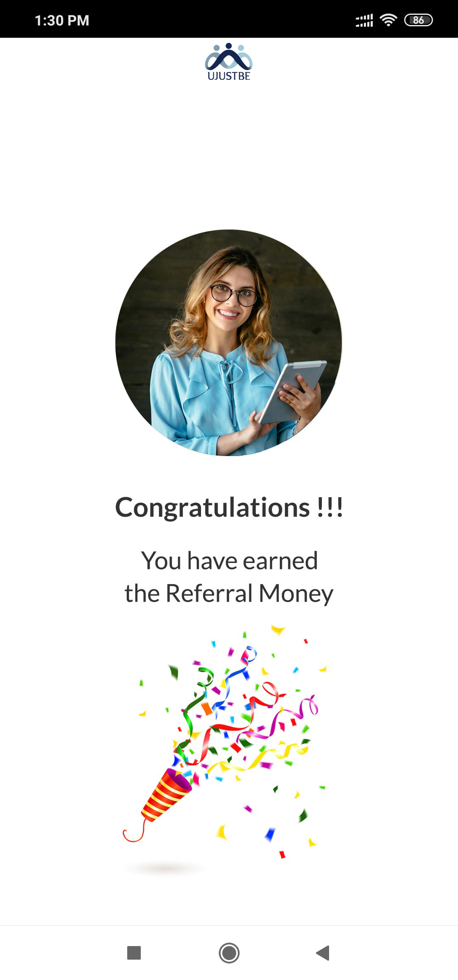Go back using the triangle button
The width and height of the screenshot is (458, 980).
323,953
